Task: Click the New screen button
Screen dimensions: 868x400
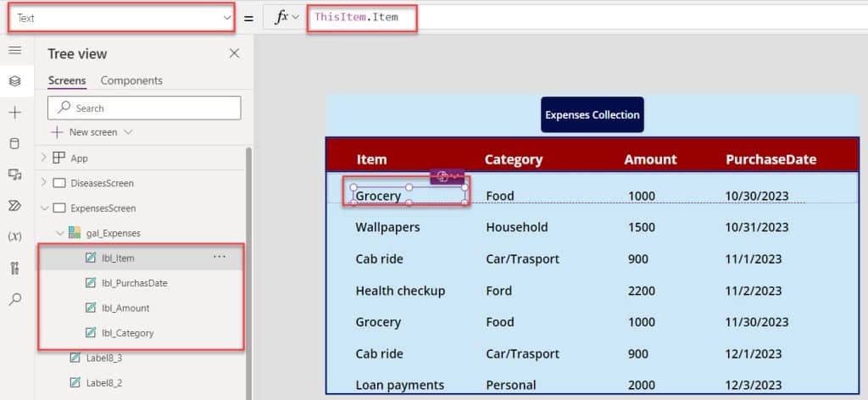Action: (92, 132)
